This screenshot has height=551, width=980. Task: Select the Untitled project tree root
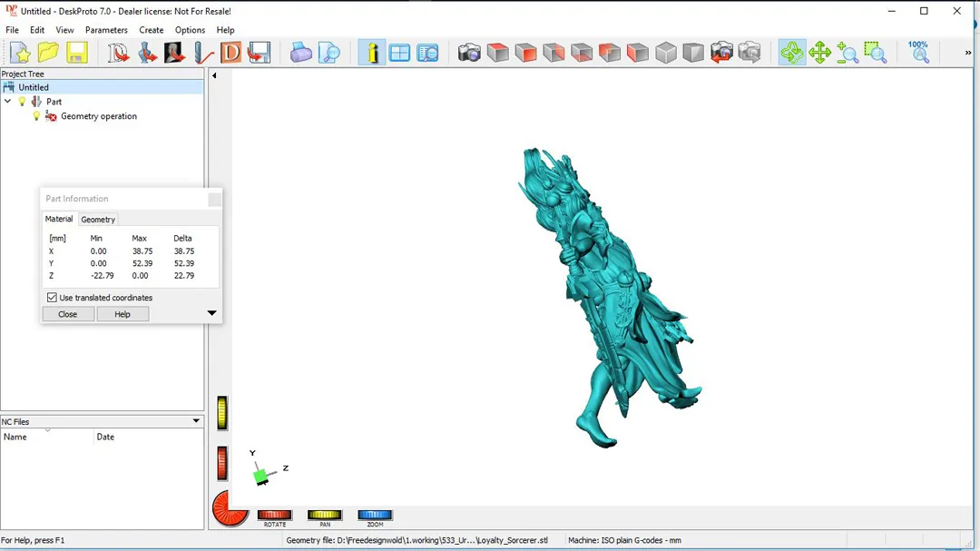click(x=34, y=87)
